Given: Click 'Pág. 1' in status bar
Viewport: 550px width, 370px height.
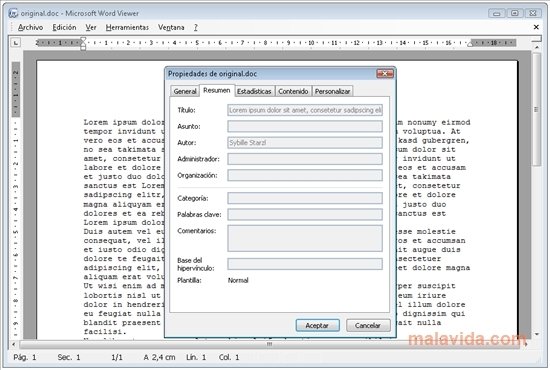Looking at the screenshot, I should pos(25,357).
